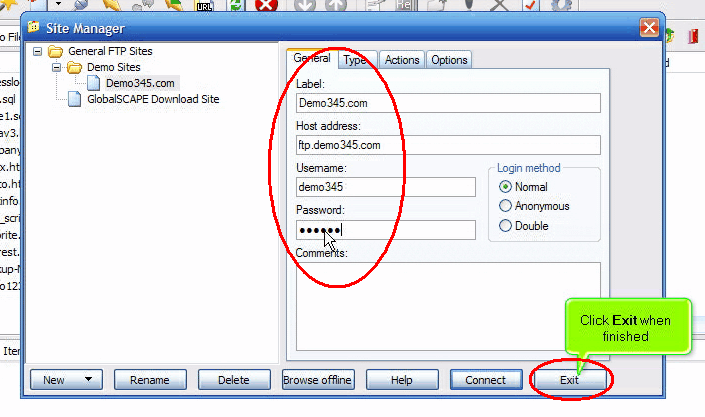Click the gray upload arrow toolbar icon
The width and height of the screenshot is (705, 417).
click(x=336, y=5)
